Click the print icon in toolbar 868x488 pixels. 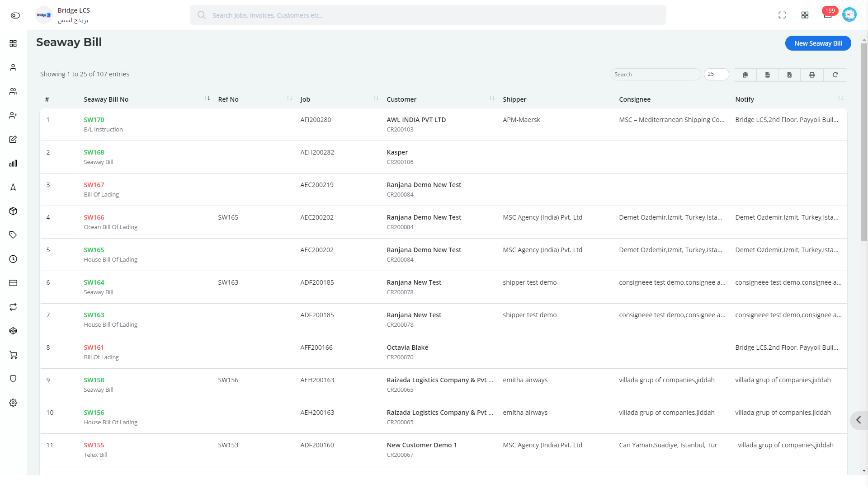point(812,74)
